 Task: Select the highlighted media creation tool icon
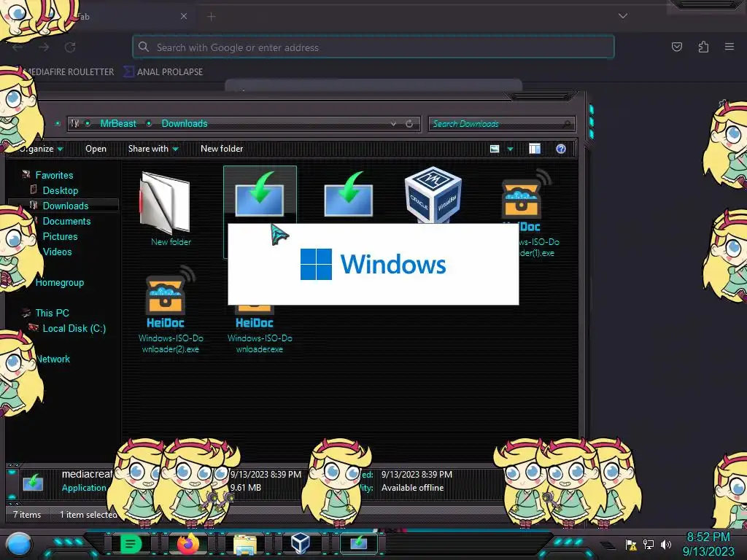(x=260, y=194)
